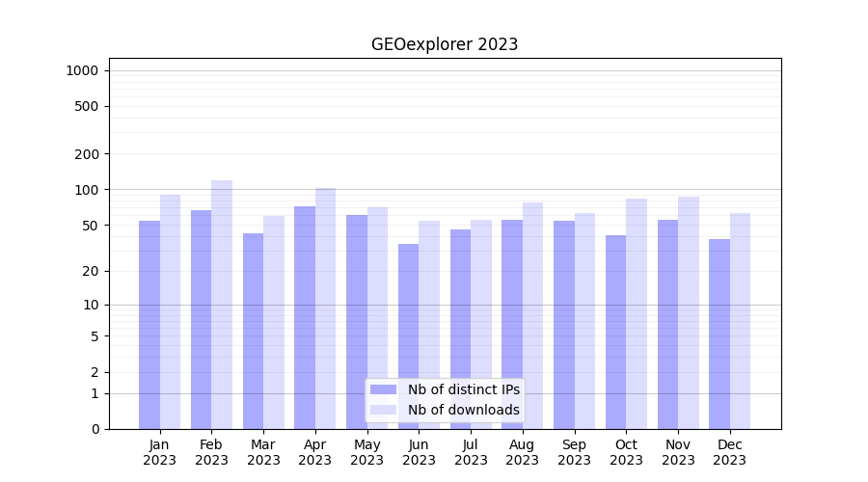Click the chart title GEOexplorer 2023
This screenshot has width=868, height=482.
tap(445, 44)
